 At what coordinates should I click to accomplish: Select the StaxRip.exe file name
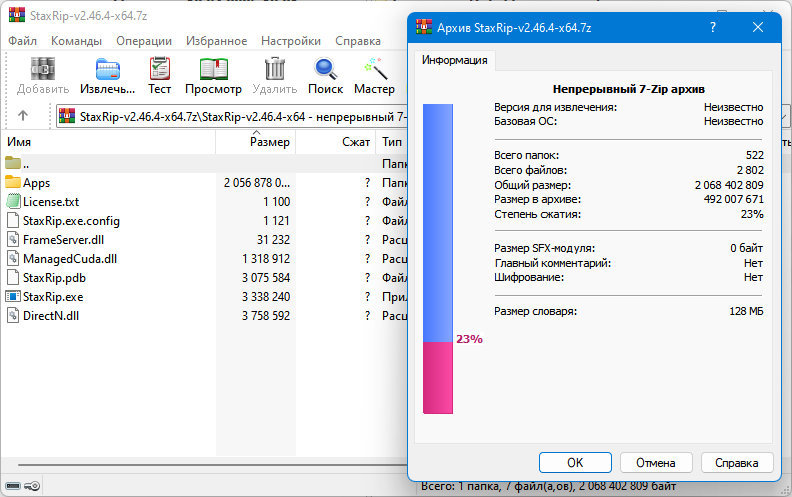pos(53,296)
